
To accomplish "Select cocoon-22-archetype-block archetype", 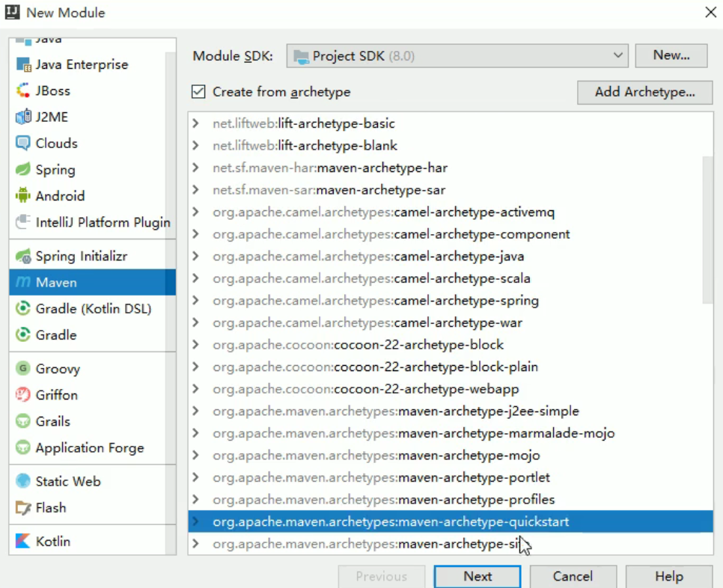I will (451, 344).
